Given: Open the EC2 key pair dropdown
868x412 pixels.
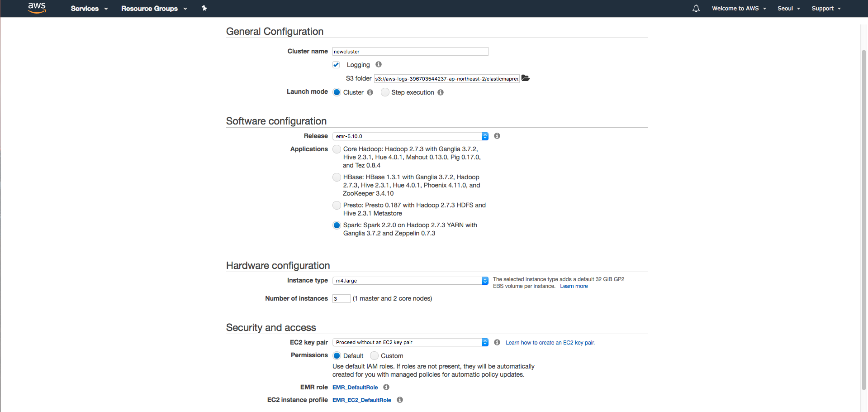Looking at the screenshot, I should pos(484,342).
